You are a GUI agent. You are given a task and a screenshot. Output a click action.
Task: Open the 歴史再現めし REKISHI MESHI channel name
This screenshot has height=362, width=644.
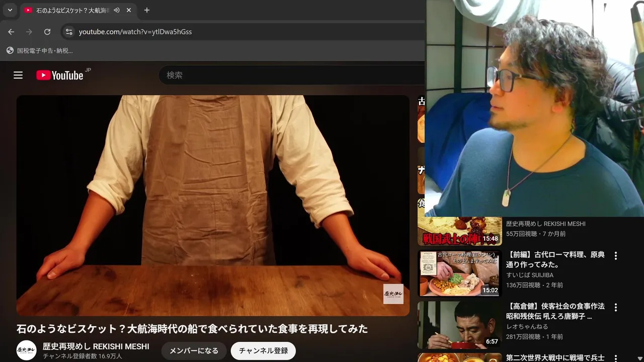96,346
